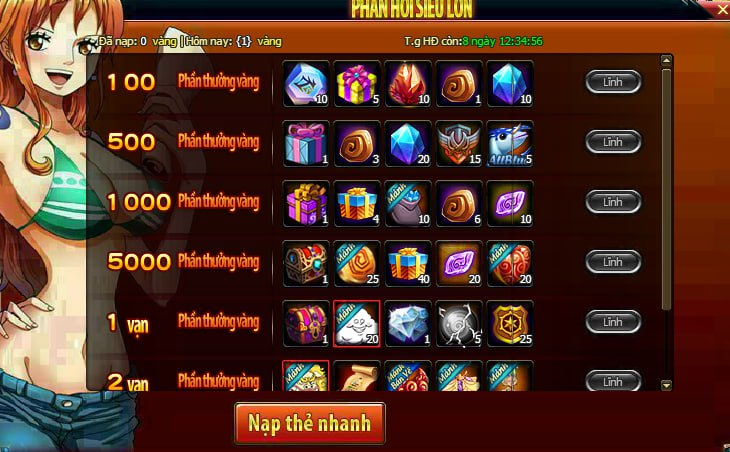This screenshot has height=452, width=730.
Task: Click the gem pouch Mảnh in 1000 row
Action: 408,204
